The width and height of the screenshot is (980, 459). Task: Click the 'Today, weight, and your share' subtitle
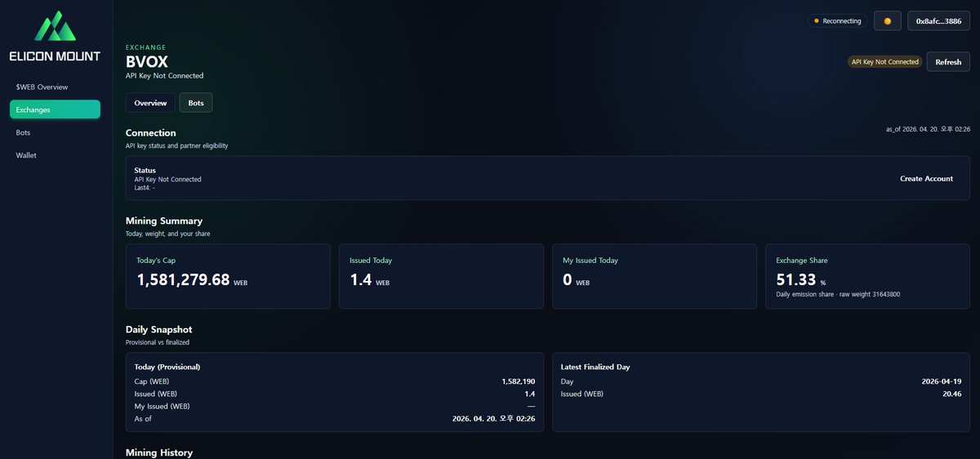tap(168, 234)
